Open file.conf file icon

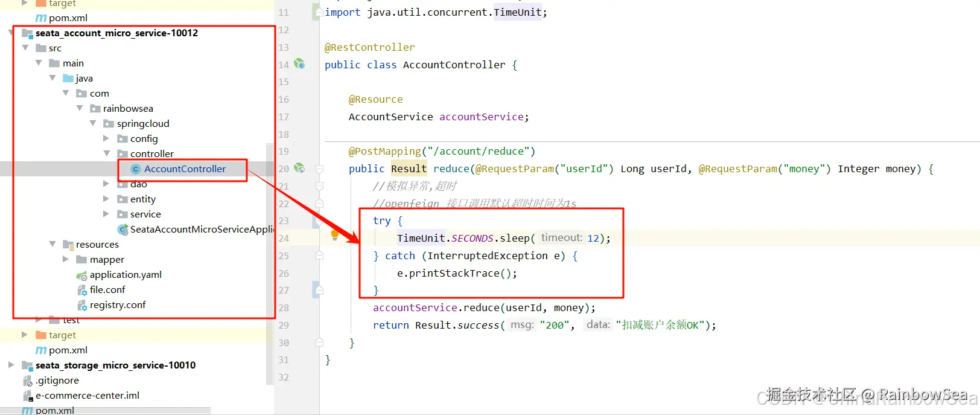pyautogui.click(x=82, y=290)
